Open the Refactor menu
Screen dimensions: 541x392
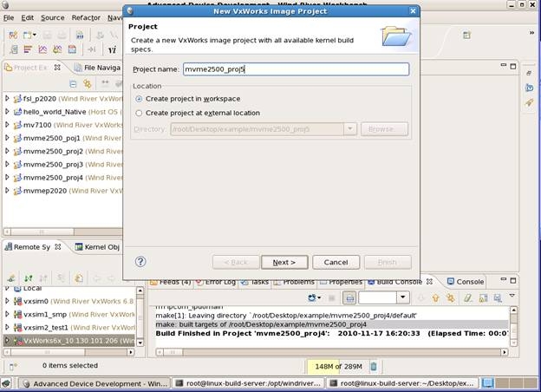point(86,17)
